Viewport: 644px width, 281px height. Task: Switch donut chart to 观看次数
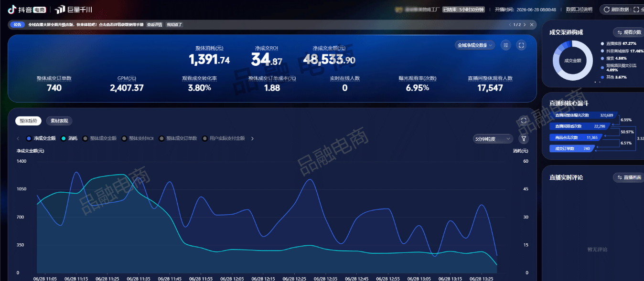[x=628, y=32]
